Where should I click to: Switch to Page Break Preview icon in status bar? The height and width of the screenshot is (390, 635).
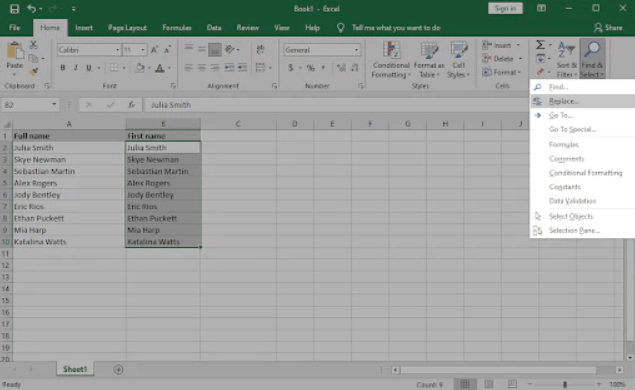tap(512, 384)
